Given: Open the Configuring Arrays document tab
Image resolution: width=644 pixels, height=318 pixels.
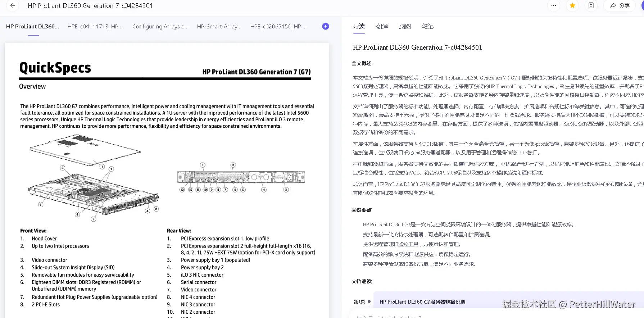Looking at the screenshot, I should pyautogui.click(x=160, y=27).
